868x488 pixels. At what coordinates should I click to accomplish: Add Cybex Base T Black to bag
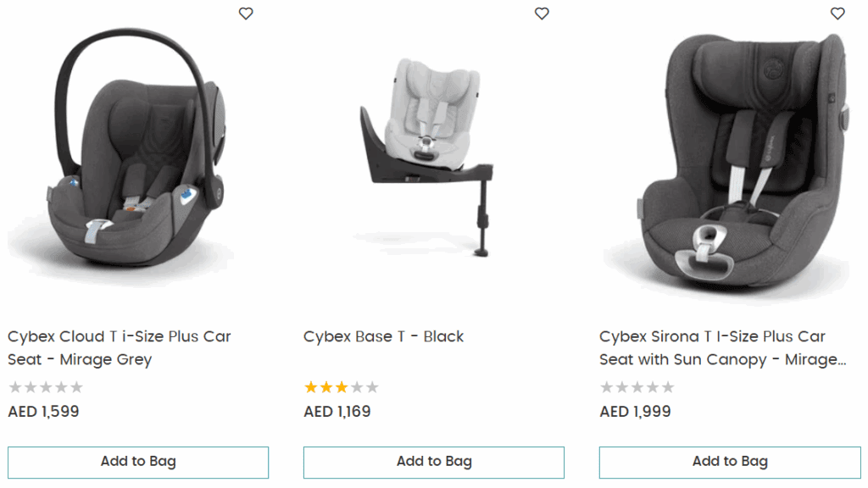(434, 462)
